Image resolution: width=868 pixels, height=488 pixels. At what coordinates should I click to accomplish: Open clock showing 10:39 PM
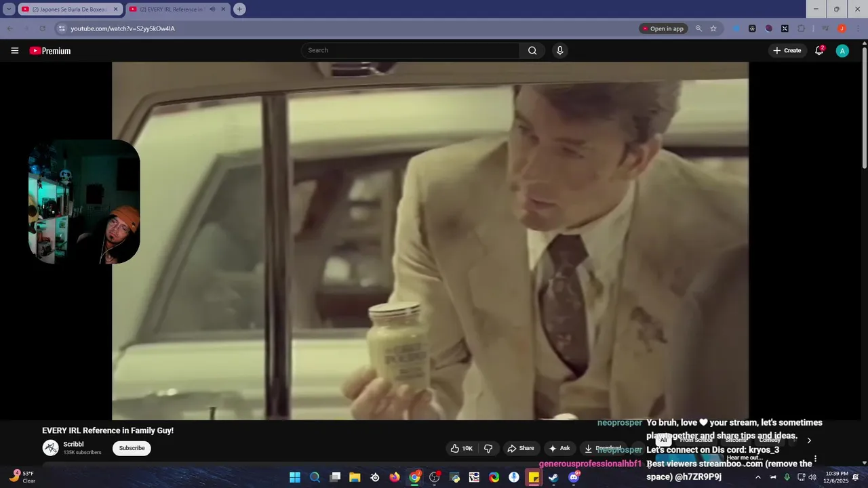click(836, 477)
